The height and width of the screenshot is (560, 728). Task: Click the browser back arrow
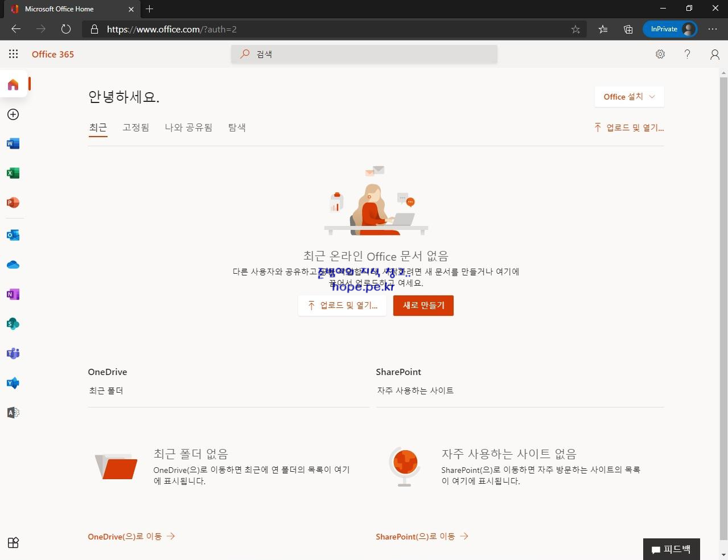16,29
